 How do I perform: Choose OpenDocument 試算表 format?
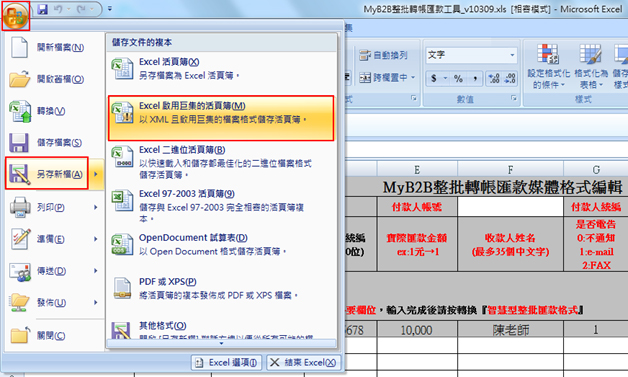pos(221,244)
